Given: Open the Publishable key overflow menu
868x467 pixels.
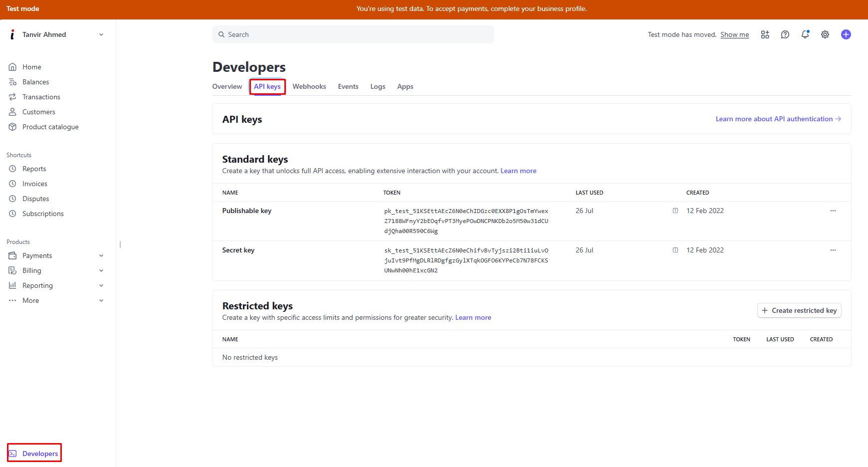Looking at the screenshot, I should [x=833, y=211].
